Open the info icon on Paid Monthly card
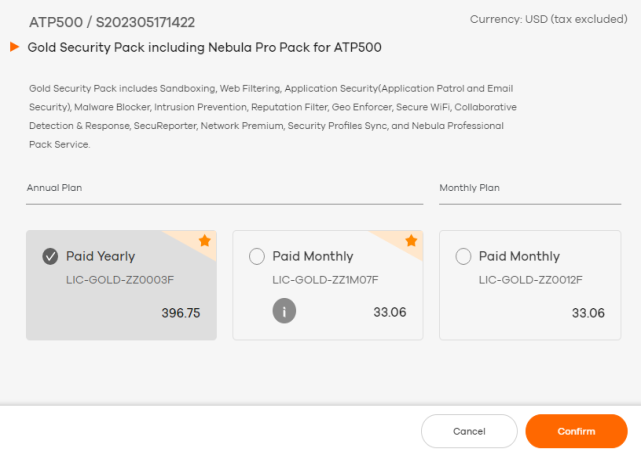The image size is (641, 455). [284, 311]
